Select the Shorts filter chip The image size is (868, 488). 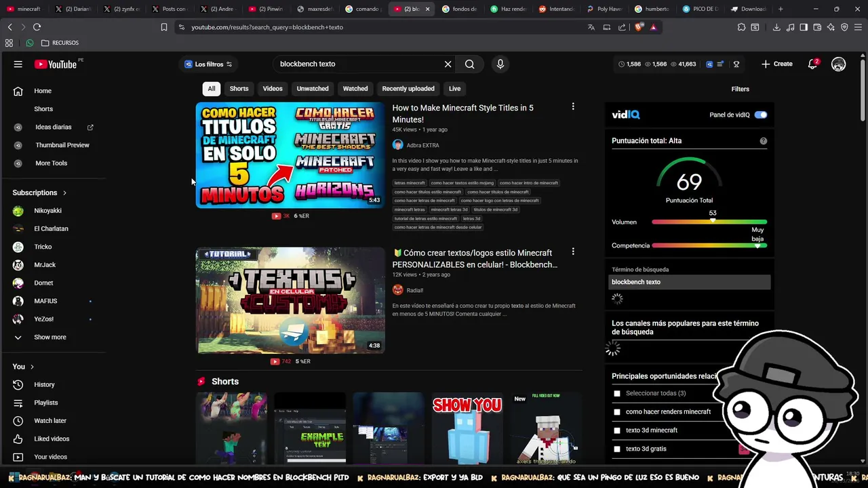click(x=239, y=89)
